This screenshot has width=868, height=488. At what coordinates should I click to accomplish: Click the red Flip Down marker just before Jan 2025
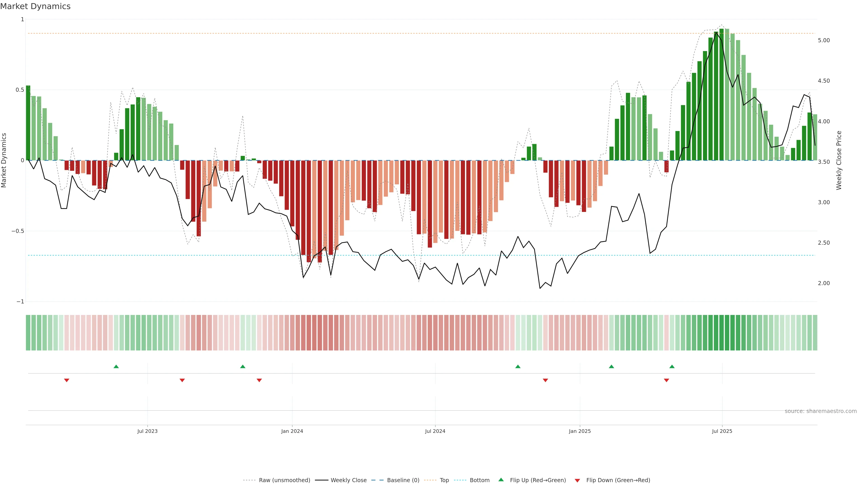pyautogui.click(x=545, y=380)
